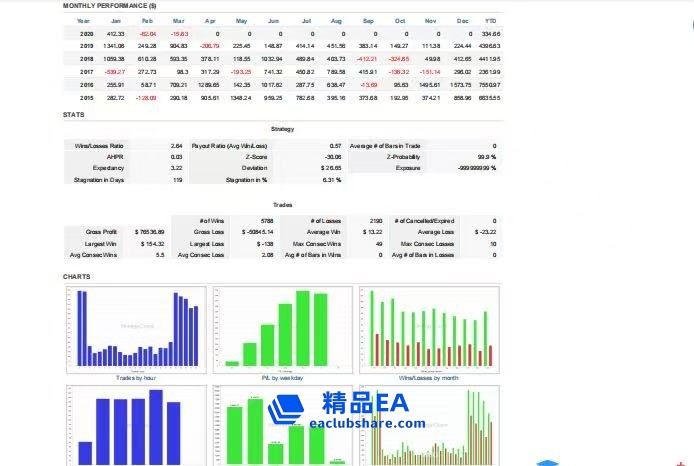Open the P/L by weekday chart
The height and width of the screenshot is (466, 694).
coord(283,331)
